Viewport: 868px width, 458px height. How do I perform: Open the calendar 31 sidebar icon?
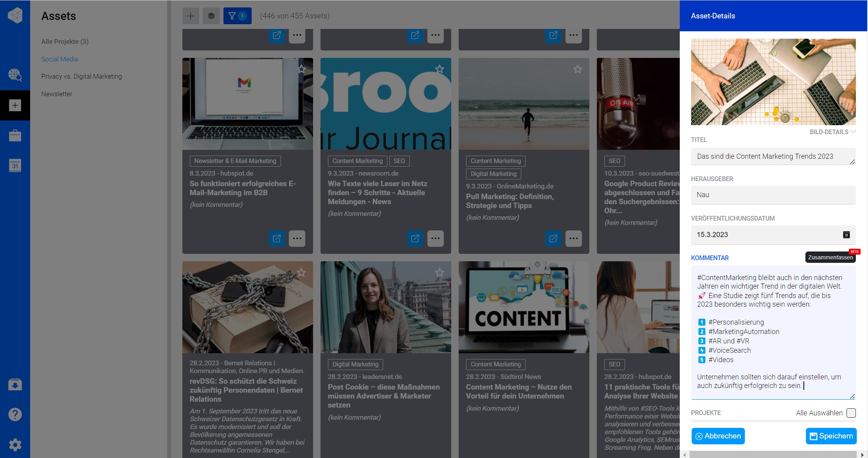coord(15,165)
